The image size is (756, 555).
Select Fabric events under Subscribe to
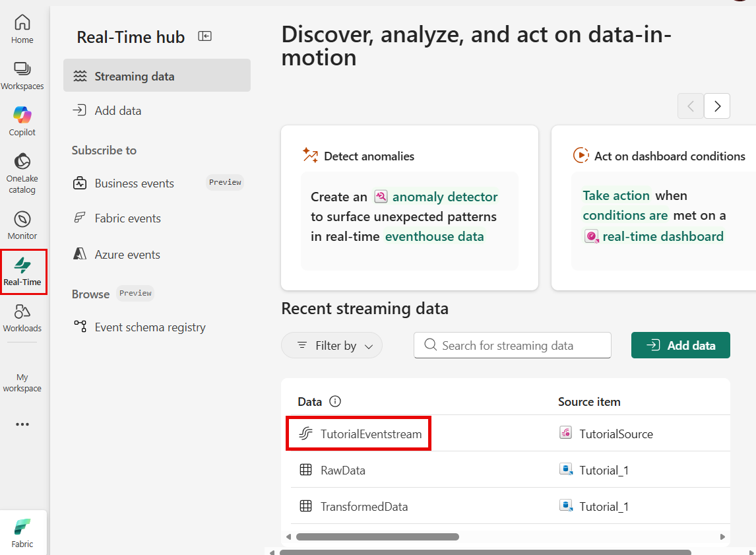(x=127, y=218)
